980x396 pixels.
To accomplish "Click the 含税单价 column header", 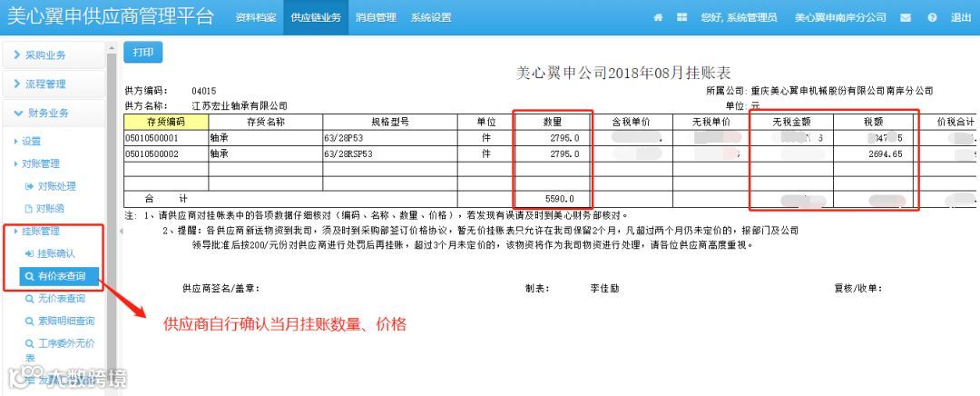I will click(632, 122).
